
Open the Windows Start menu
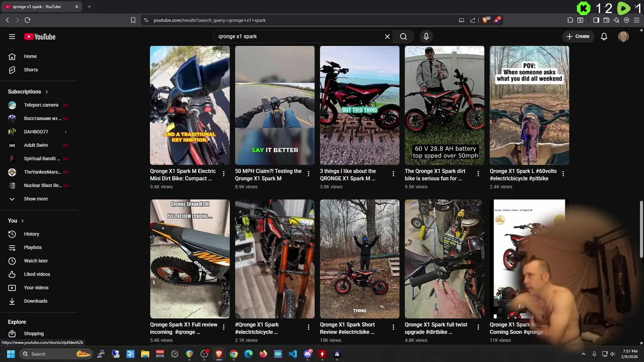point(11,354)
